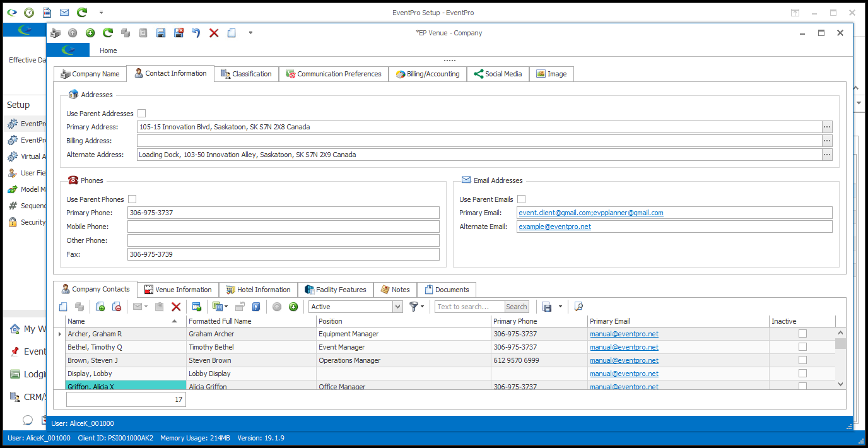Click the export disk icon in contacts toolbar
The height and width of the screenshot is (448, 868).
(547, 307)
